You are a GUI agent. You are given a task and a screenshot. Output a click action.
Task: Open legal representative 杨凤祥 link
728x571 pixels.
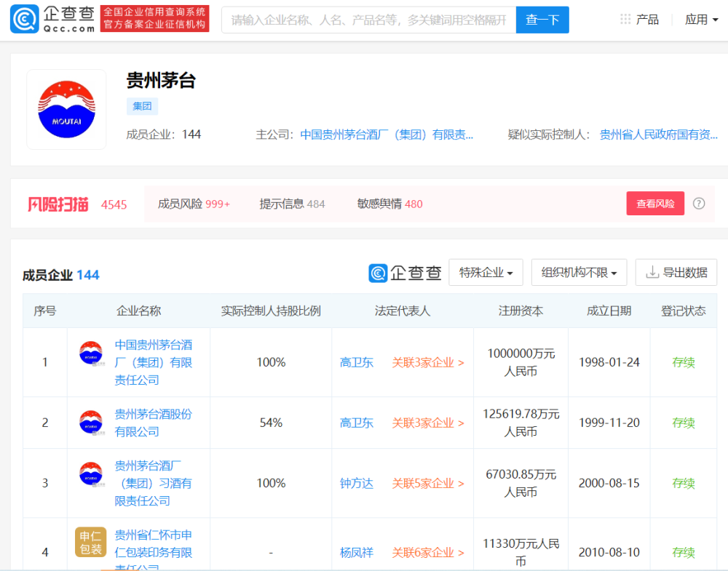(x=357, y=553)
